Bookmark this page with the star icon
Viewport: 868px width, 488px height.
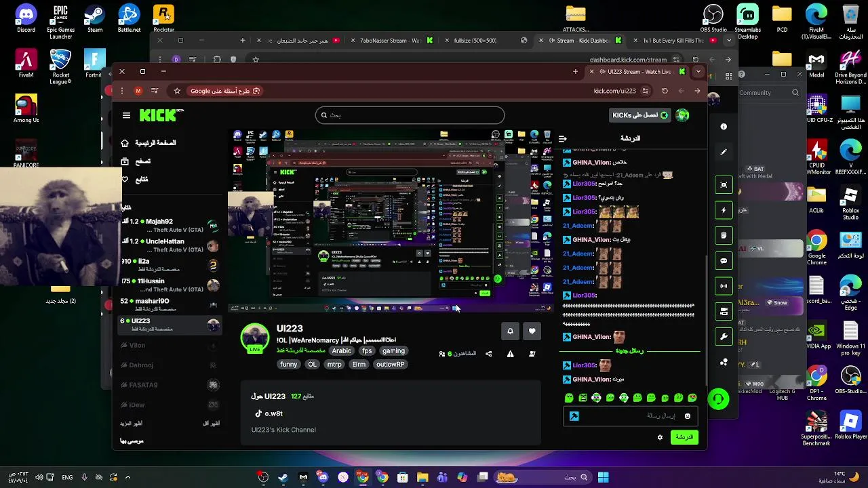click(x=177, y=91)
